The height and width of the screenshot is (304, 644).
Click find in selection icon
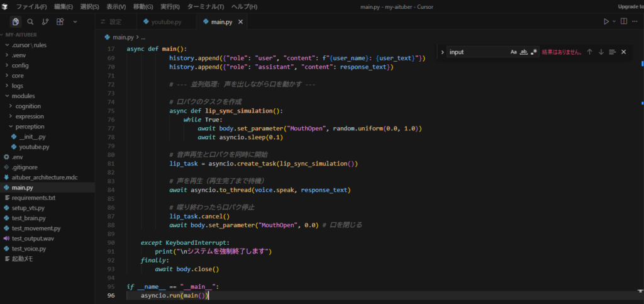click(612, 52)
